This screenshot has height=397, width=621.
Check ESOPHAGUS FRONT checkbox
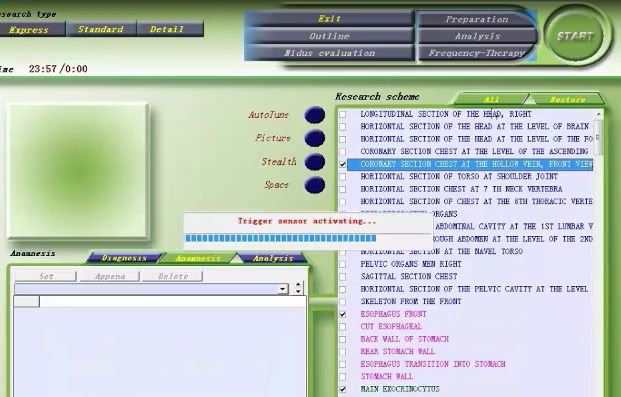click(343, 314)
